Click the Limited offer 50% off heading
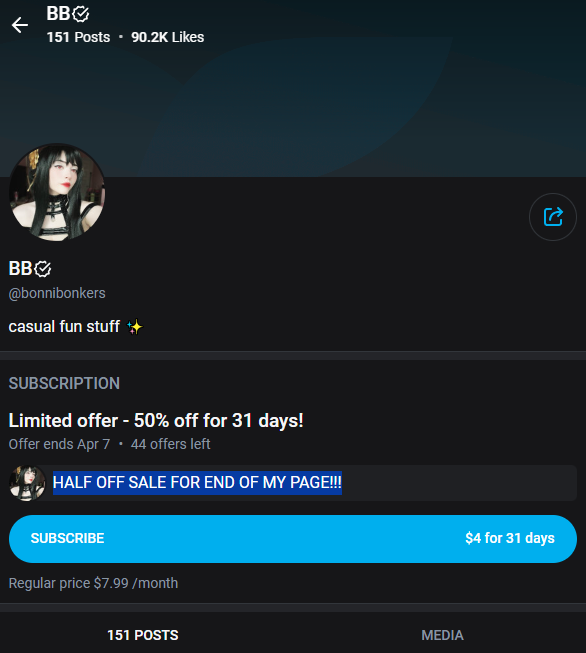The height and width of the screenshot is (653, 586). pyautogui.click(x=156, y=421)
